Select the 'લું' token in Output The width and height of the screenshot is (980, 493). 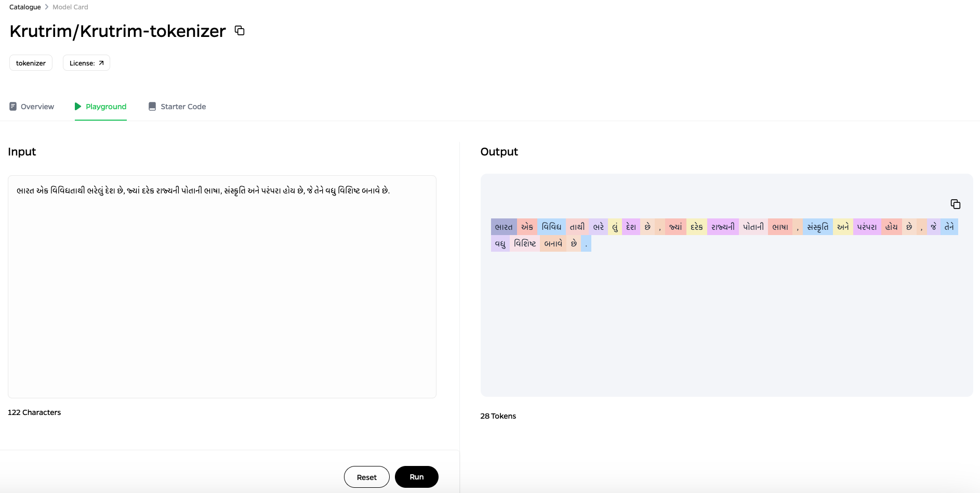point(615,227)
